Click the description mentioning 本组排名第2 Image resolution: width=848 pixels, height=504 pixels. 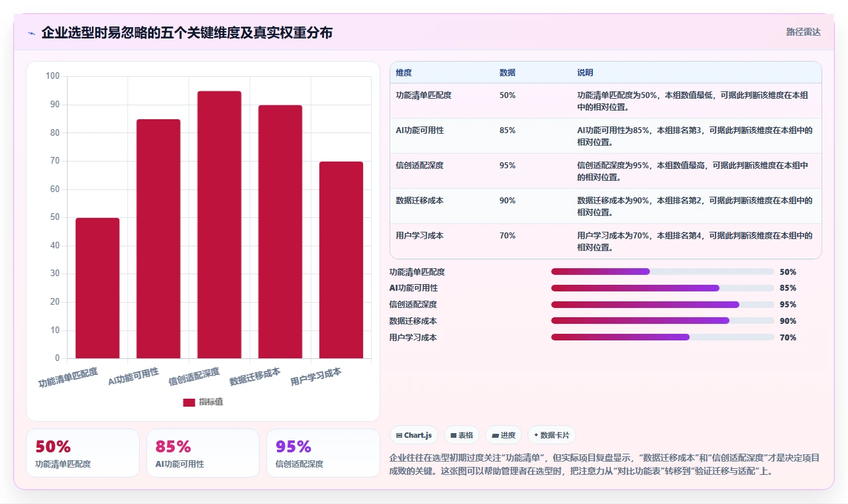(x=695, y=207)
